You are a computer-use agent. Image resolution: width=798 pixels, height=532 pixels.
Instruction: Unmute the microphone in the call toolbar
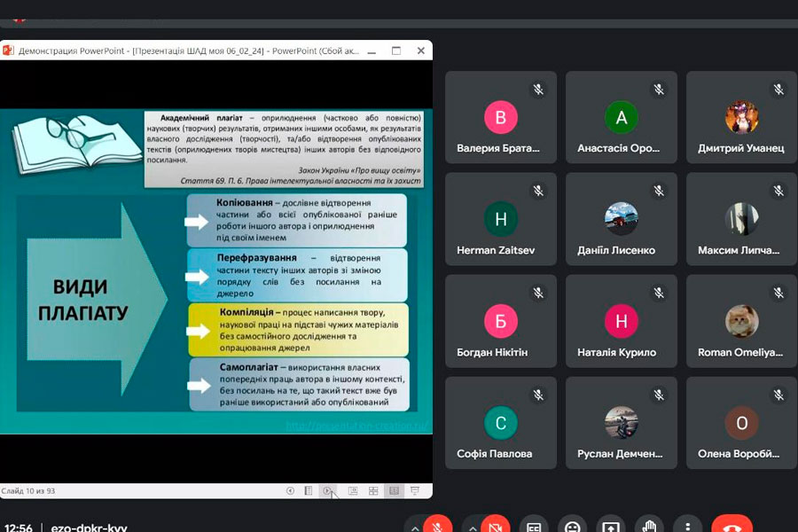(436, 526)
